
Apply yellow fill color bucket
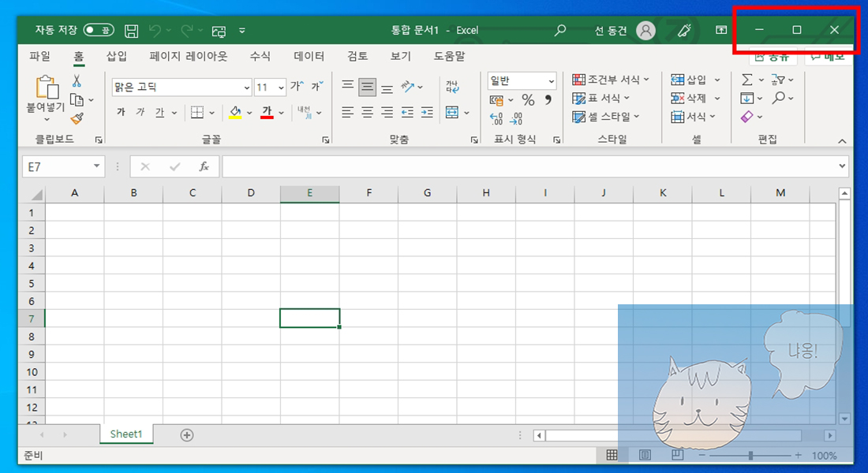point(235,112)
